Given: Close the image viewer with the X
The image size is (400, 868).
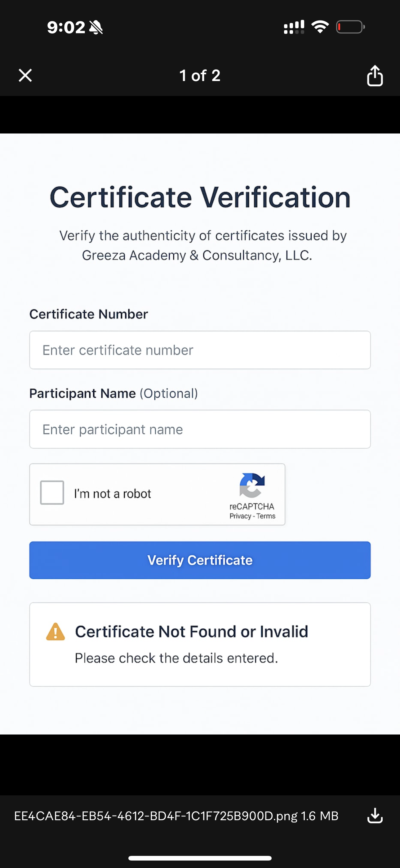Looking at the screenshot, I should click(25, 75).
